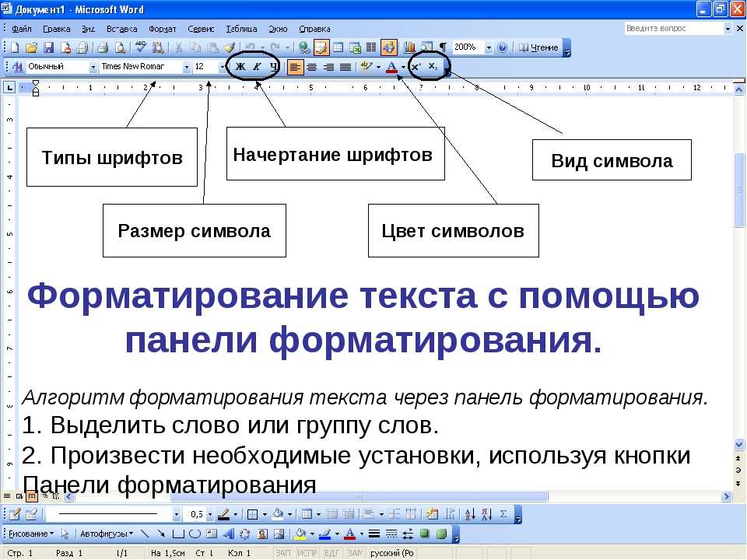
Task: Select the Arrow drawing tool
Action: tap(162, 534)
